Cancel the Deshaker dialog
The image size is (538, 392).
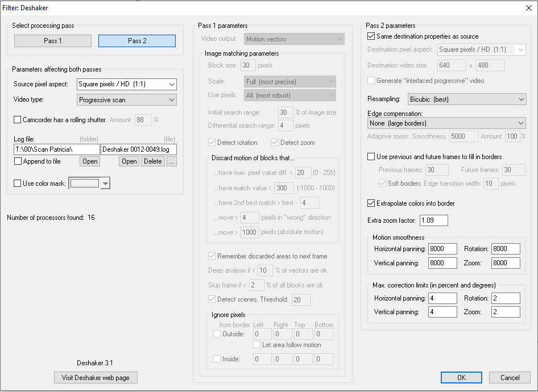coord(510,378)
